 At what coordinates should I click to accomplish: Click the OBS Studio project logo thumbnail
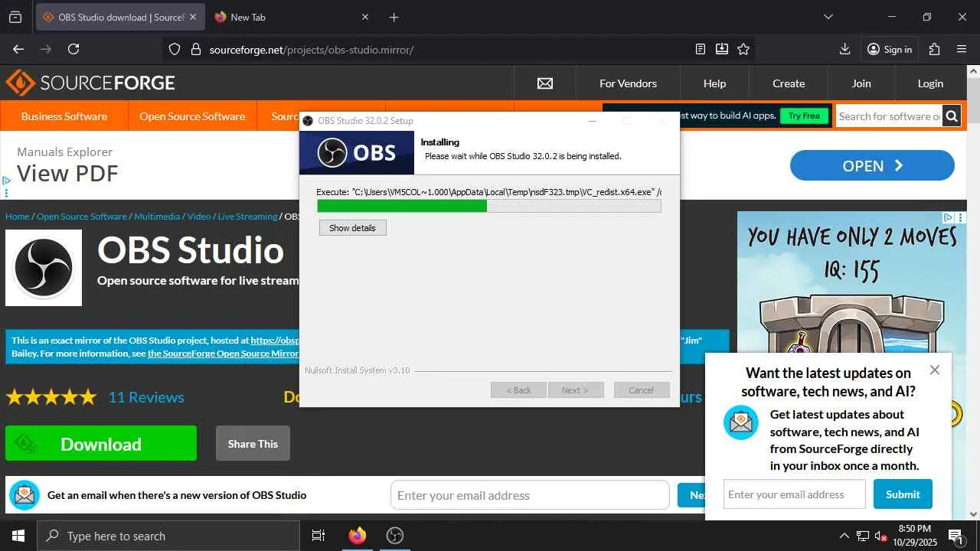pos(44,268)
